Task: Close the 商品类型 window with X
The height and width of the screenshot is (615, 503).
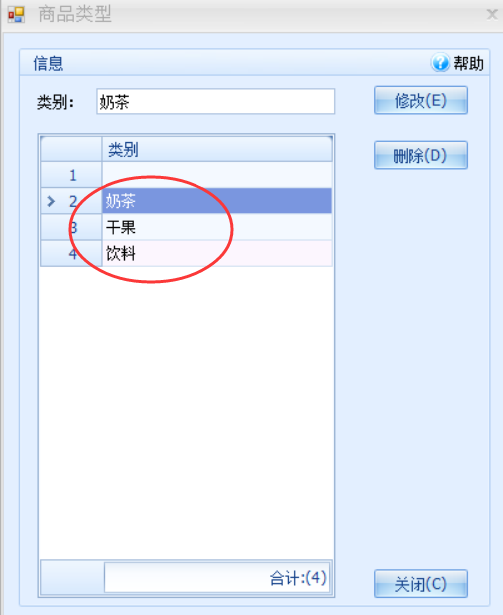Action: click(492, 15)
